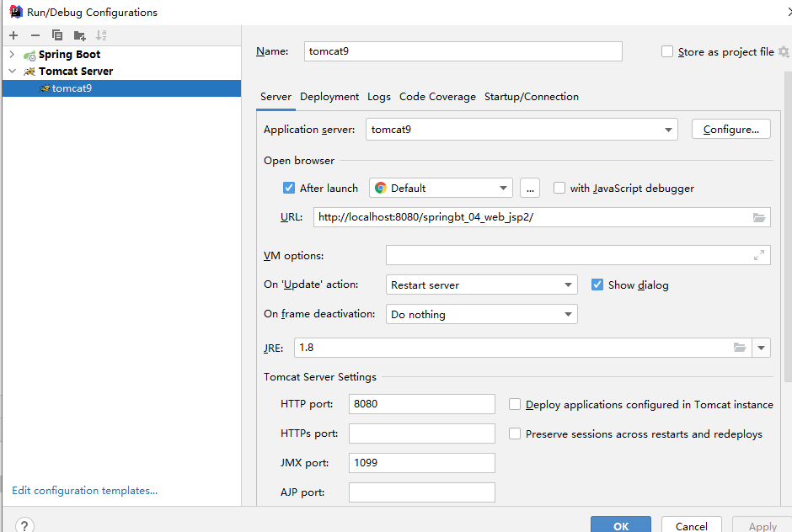Click the Chrome icon in browser selector
The height and width of the screenshot is (532, 792).
click(380, 189)
